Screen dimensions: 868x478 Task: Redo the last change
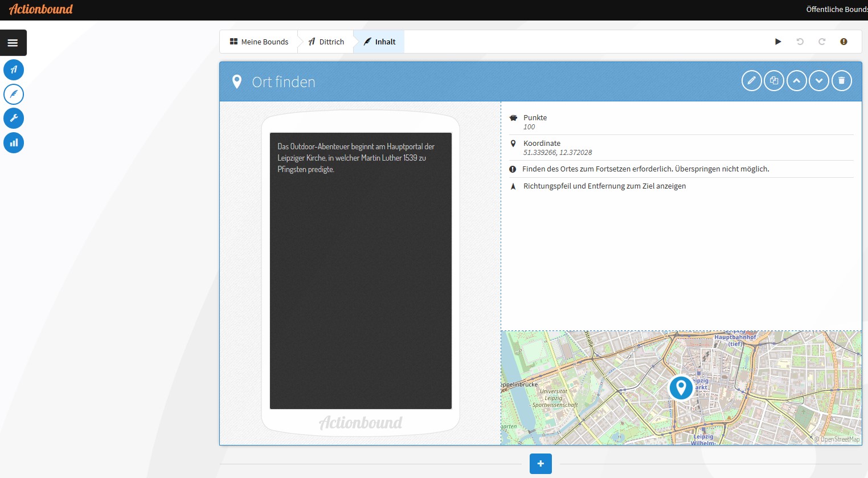822,42
